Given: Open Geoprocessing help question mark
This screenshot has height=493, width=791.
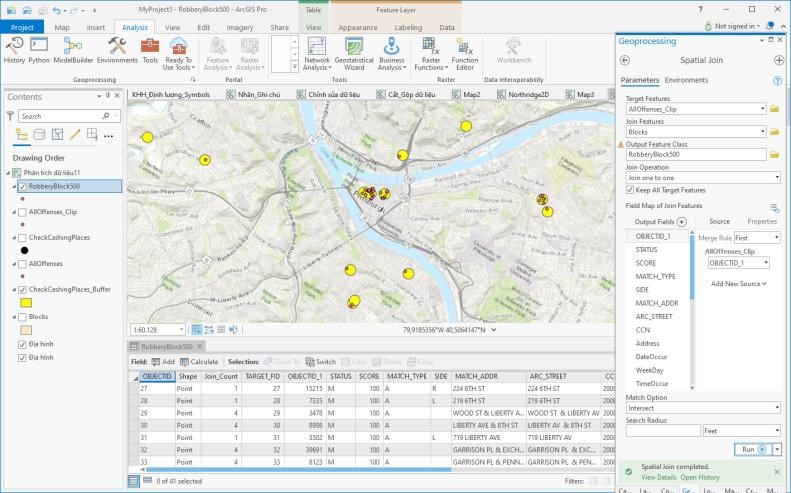Looking at the screenshot, I should (x=777, y=80).
